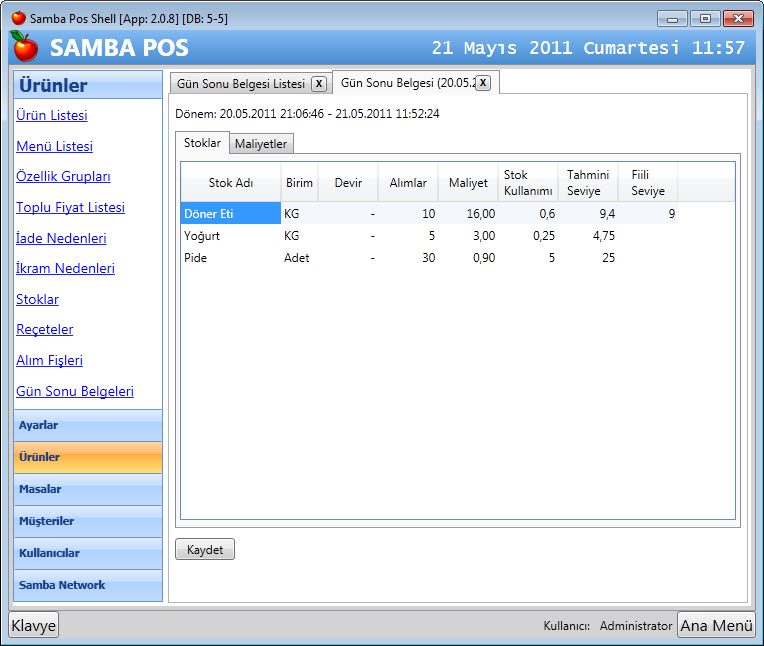Expand the Müşteriler section
The image size is (764, 646).
tap(88, 521)
